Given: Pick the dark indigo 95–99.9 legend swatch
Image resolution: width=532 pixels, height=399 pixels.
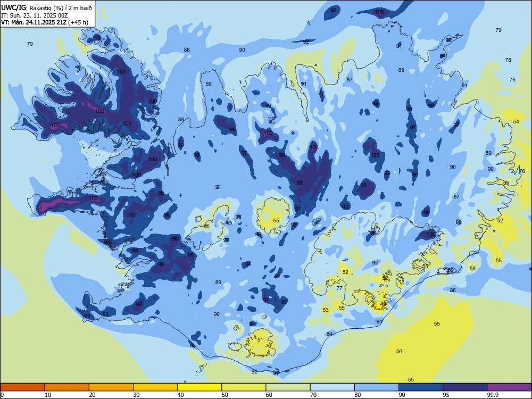Looking at the screenshot, I should pyautogui.click(x=465, y=387).
